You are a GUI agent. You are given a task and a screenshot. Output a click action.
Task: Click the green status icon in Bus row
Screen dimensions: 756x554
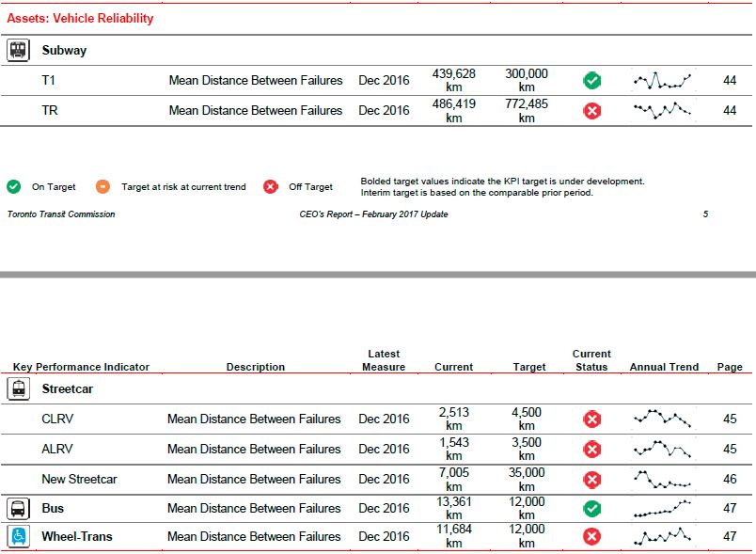click(592, 509)
